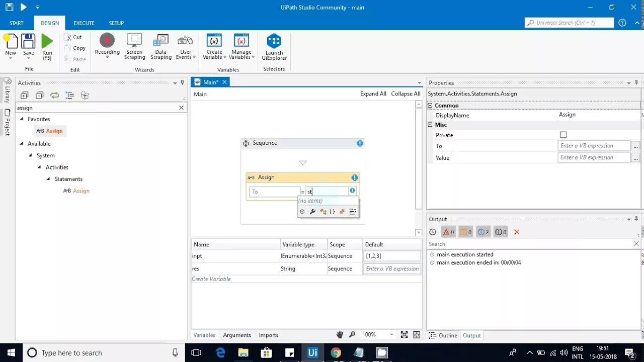Click the collapse-all icon in the Activities toolbar
The width and height of the screenshot is (644, 362).
[x=39, y=96]
